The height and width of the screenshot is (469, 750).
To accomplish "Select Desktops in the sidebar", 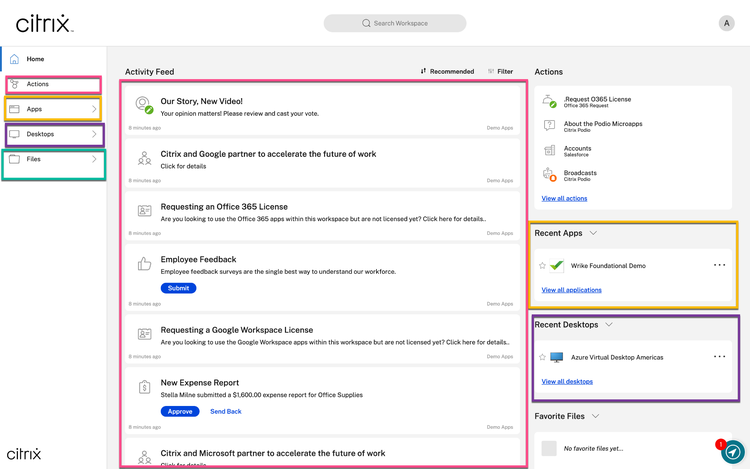I will click(x=40, y=134).
